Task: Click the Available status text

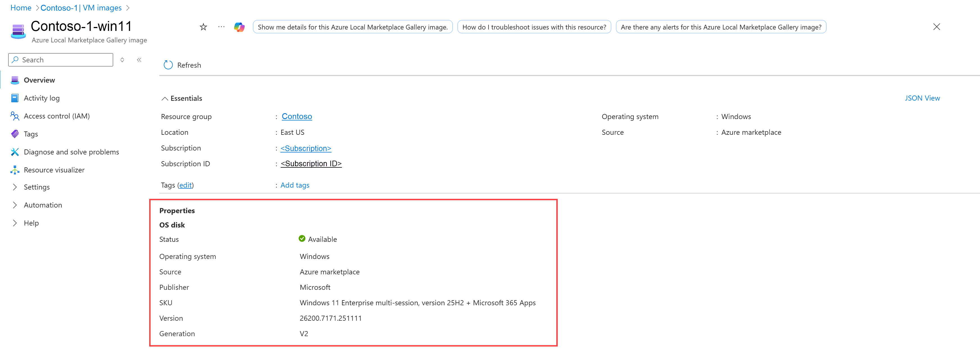Action: (322, 239)
